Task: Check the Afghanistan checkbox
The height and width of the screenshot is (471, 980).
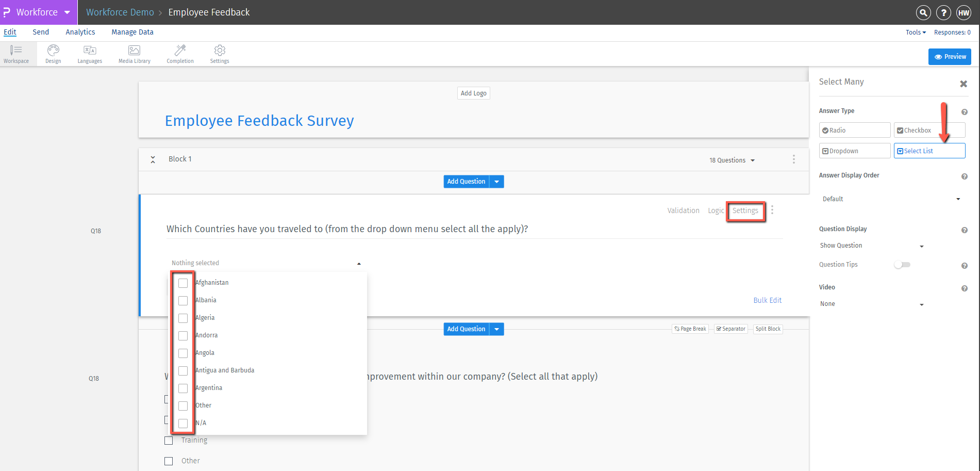Action: [183, 283]
